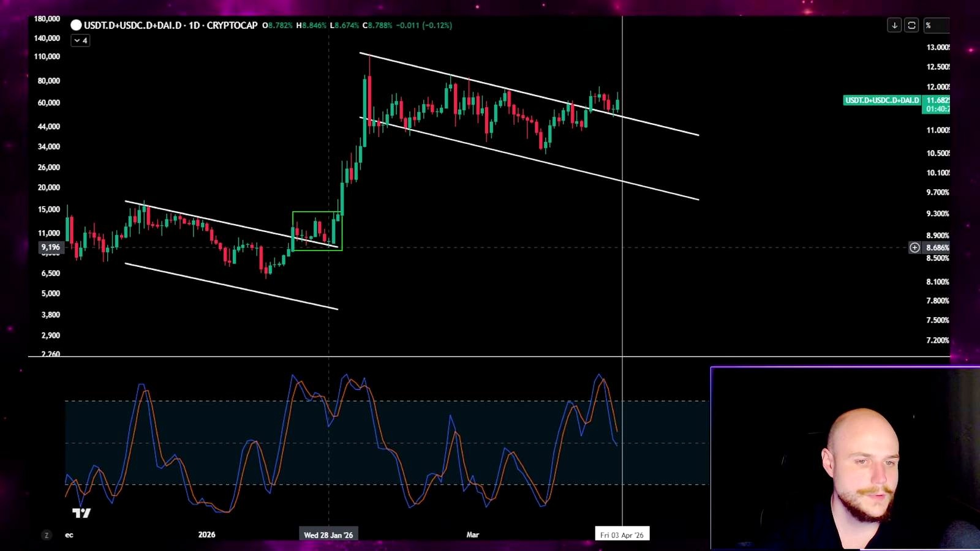The height and width of the screenshot is (551, 980).
Task: Click the white symbol logo circle before USDT.D
Action: point(76,25)
